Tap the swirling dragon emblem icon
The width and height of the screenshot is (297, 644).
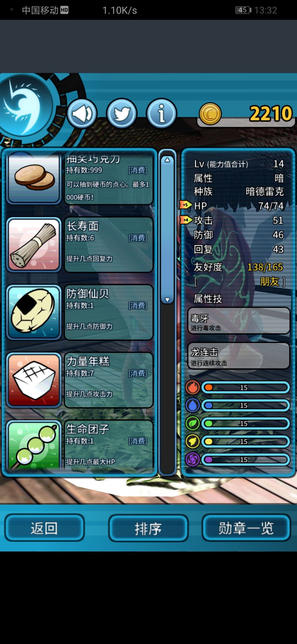point(25,109)
